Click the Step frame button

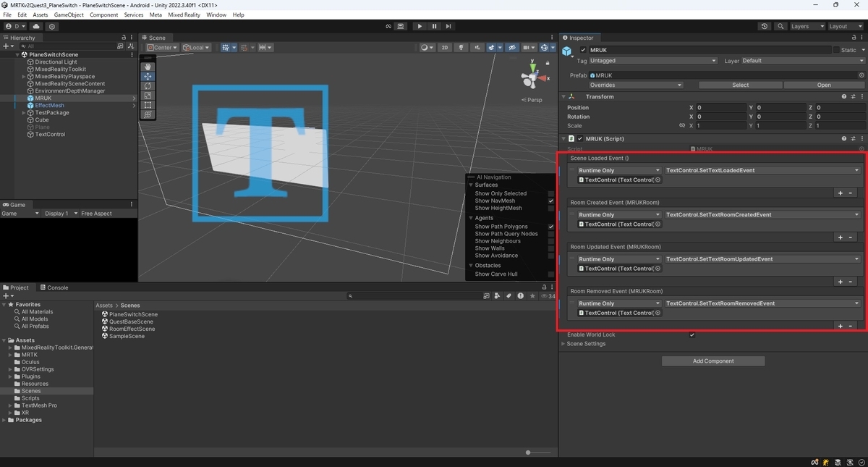(x=448, y=26)
